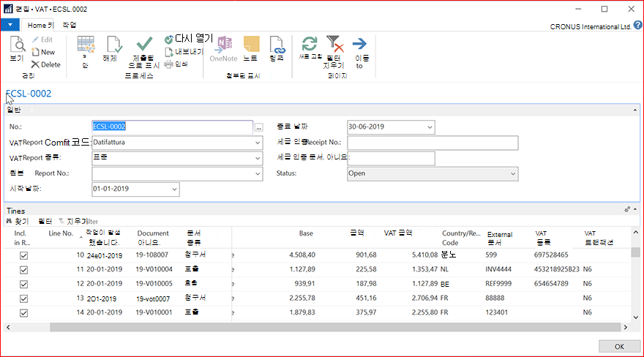Click the Release document icon
This screenshot has height=357, width=644.
coord(113,45)
